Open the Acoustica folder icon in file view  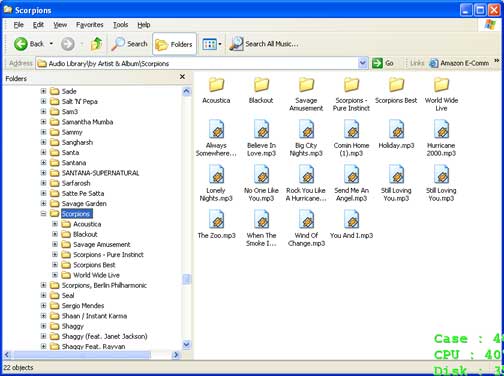[x=216, y=85]
